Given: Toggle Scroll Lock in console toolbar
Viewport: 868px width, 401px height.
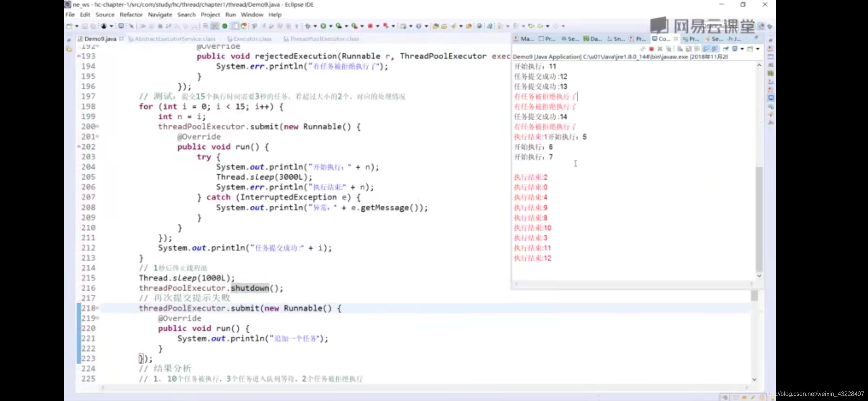Looking at the screenshot, I should pos(688,49).
